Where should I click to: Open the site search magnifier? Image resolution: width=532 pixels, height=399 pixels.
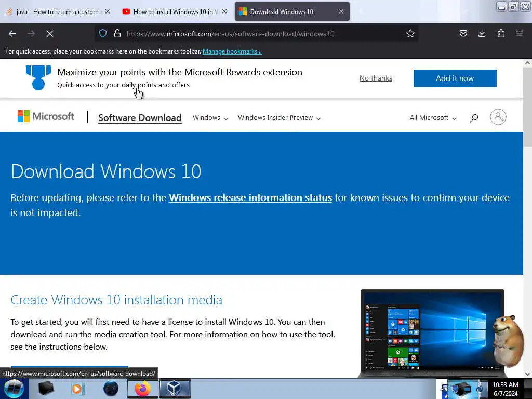474,118
